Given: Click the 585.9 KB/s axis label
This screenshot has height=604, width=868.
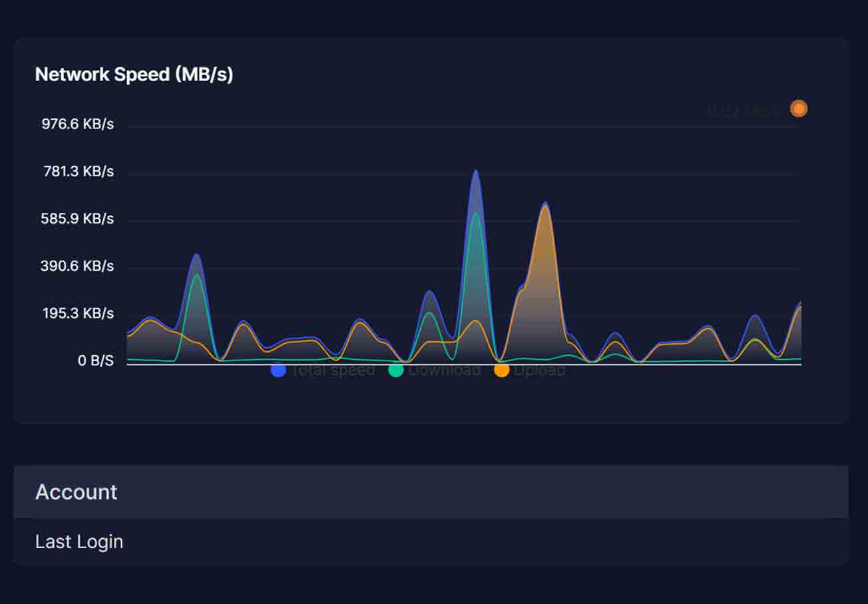Looking at the screenshot, I should pyautogui.click(x=78, y=219).
